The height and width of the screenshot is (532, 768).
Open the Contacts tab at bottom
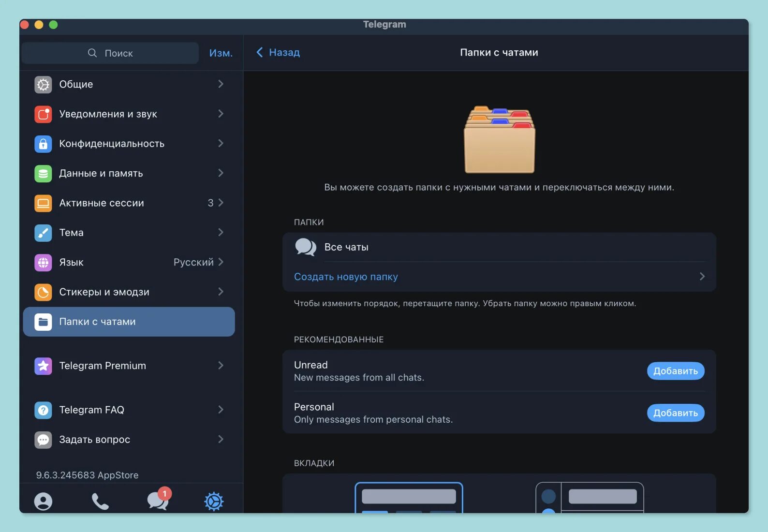tap(43, 501)
